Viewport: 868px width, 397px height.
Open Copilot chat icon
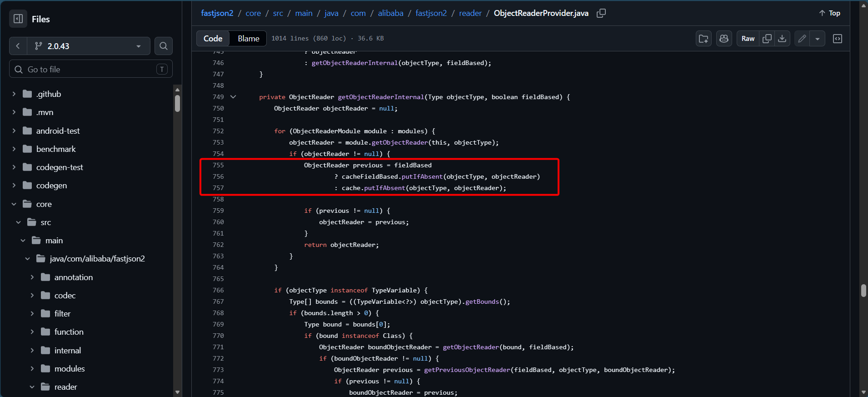coord(724,39)
